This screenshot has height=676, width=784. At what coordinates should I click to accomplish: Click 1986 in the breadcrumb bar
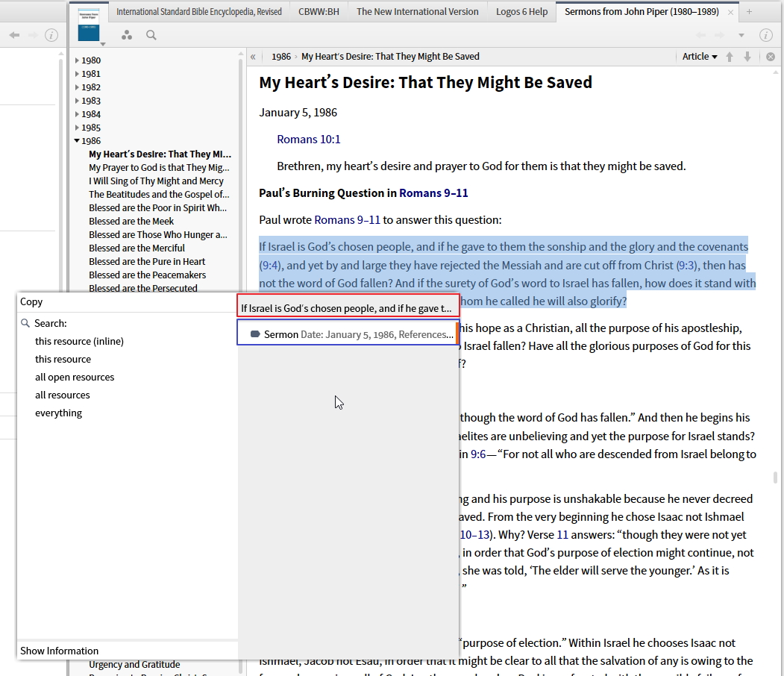pyautogui.click(x=281, y=57)
